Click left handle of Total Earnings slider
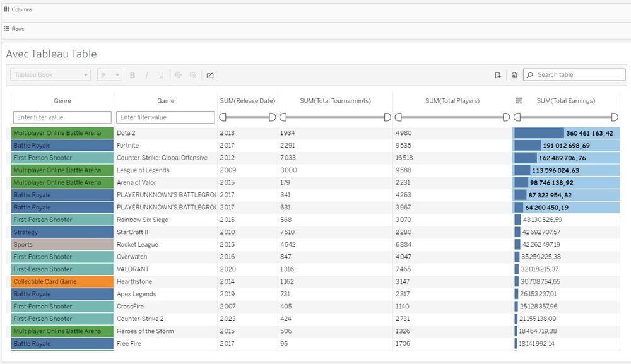Viewport: 631px width, 364px height. click(517, 117)
